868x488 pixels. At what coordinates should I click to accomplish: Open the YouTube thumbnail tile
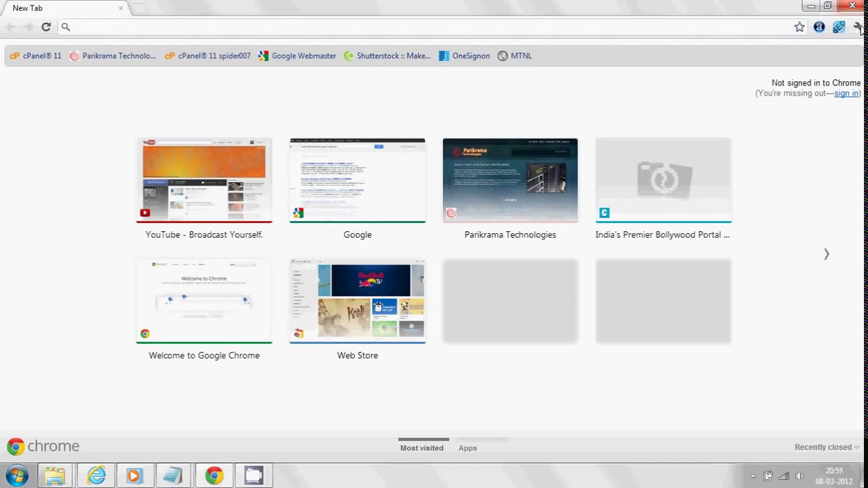(204, 180)
